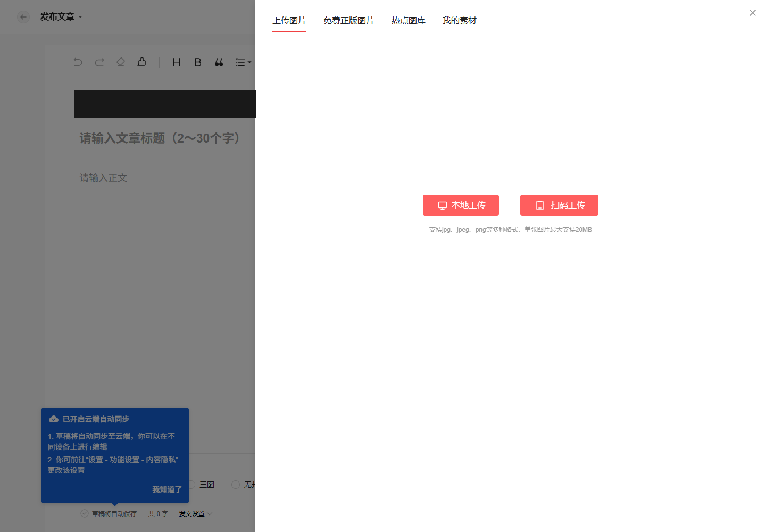This screenshot has height=532, width=766.
Task: Insert a blockquote using the quote icon
Action: point(219,62)
